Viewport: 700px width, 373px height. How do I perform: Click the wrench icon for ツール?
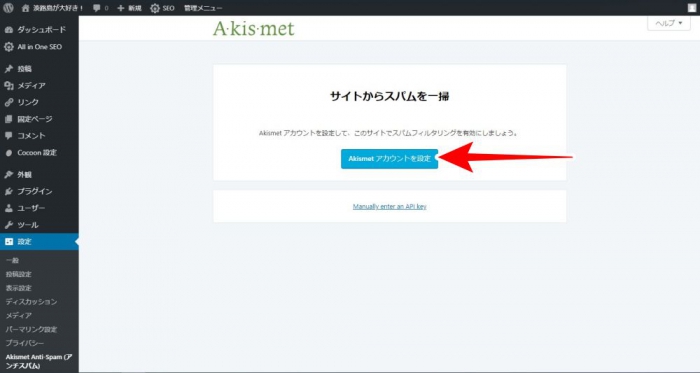pyautogui.click(x=8, y=225)
